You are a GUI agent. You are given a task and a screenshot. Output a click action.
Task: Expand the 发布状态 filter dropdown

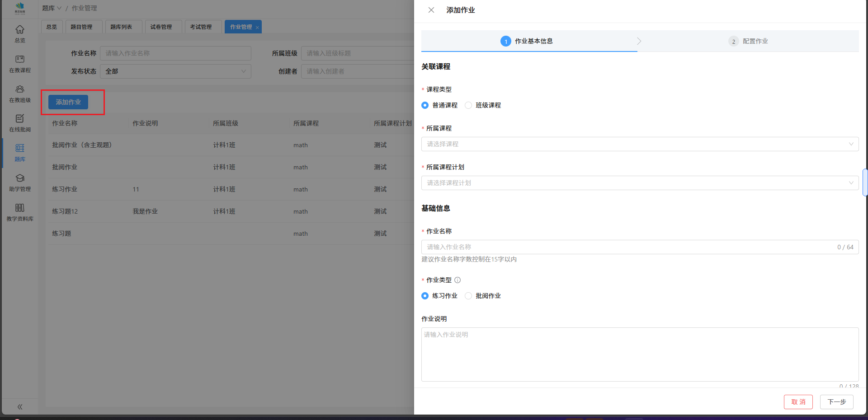(175, 71)
